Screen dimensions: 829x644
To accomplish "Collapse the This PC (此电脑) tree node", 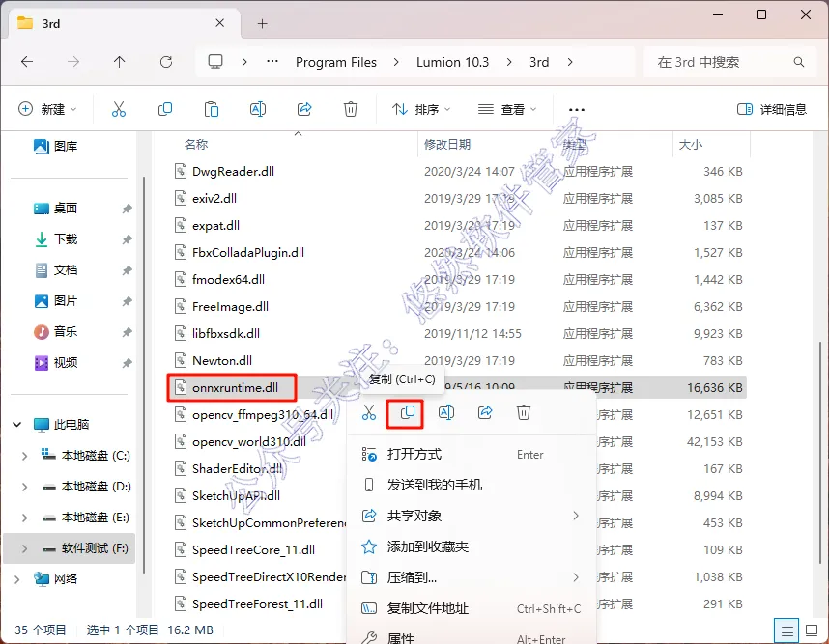I will [x=17, y=424].
